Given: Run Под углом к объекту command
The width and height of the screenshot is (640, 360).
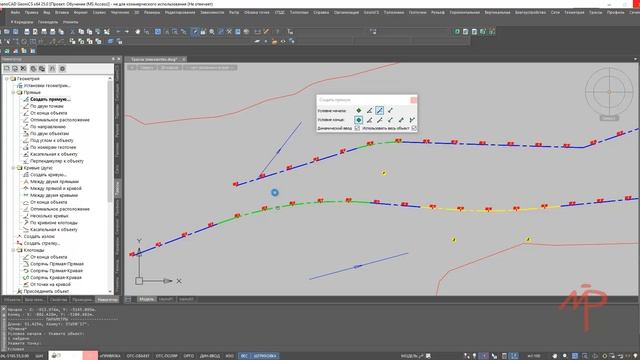Looking at the screenshot, I should [x=51, y=140].
